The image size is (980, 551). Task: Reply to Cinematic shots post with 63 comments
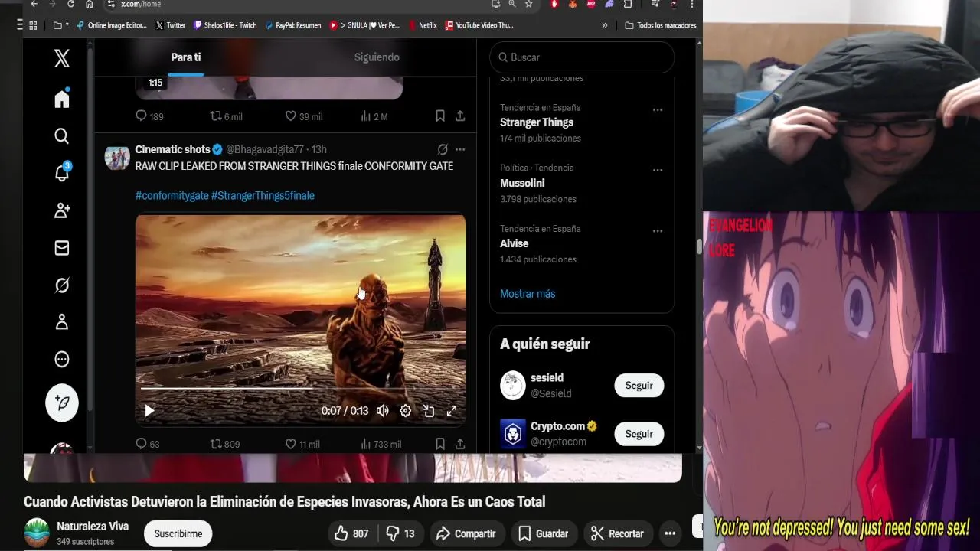point(147,444)
